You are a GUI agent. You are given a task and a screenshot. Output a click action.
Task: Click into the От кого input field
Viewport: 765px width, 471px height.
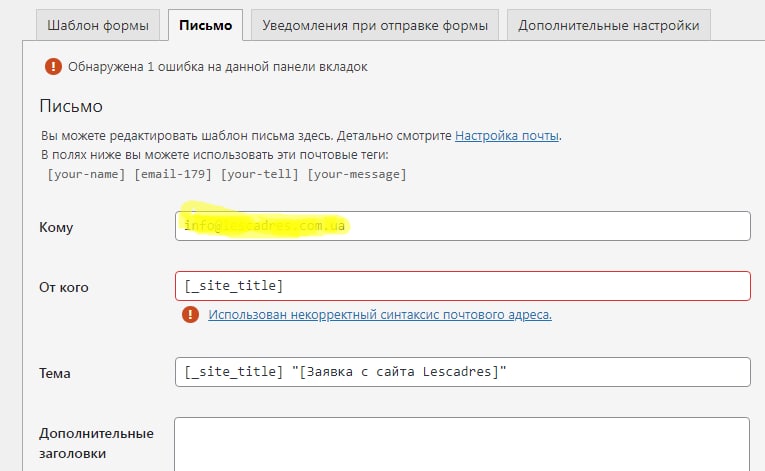pyautogui.click(x=462, y=286)
